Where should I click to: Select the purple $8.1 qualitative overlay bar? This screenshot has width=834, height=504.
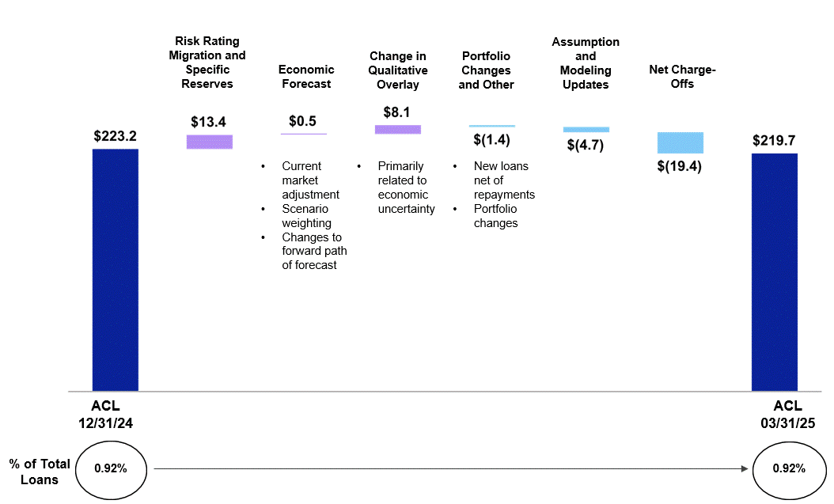click(x=398, y=129)
